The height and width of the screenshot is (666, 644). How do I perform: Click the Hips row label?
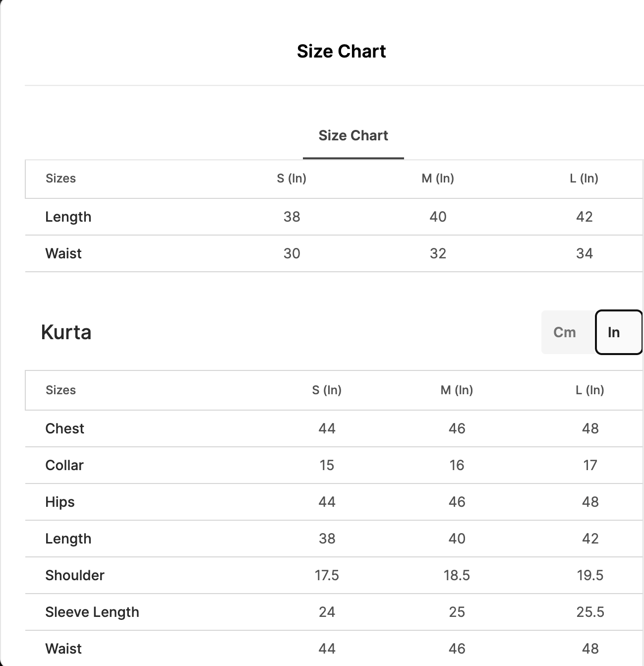tap(60, 502)
